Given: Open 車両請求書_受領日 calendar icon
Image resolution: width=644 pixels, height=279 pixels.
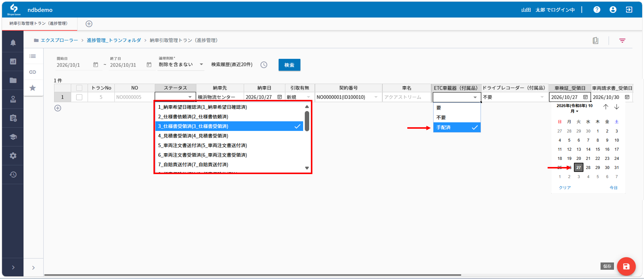Looking at the screenshot, I should 627,97.
